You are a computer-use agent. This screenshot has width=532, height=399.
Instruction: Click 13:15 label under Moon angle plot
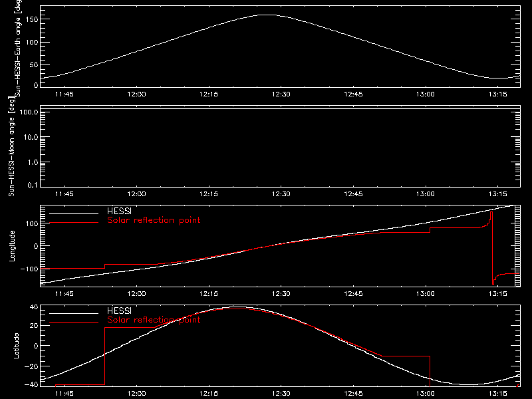(497, 194)
